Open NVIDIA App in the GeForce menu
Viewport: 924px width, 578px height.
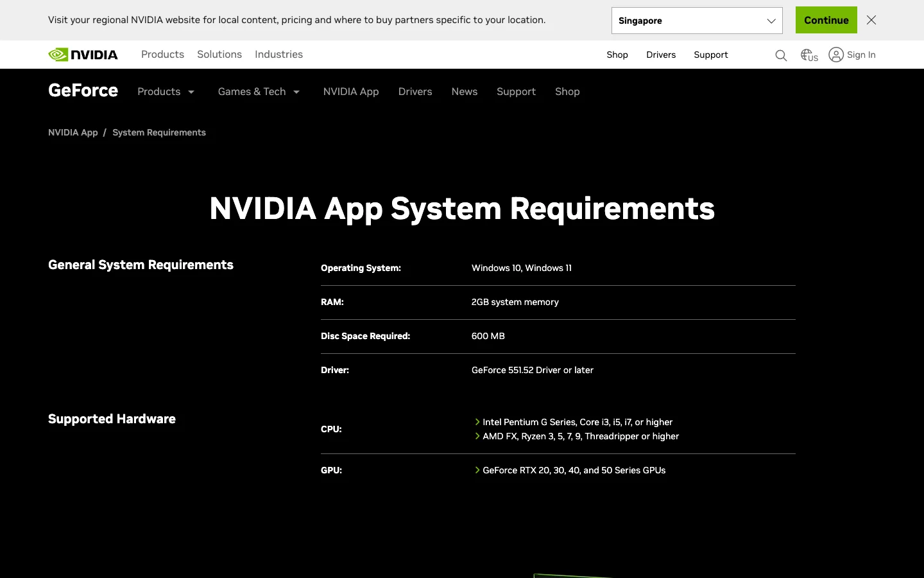click(351, 92)
